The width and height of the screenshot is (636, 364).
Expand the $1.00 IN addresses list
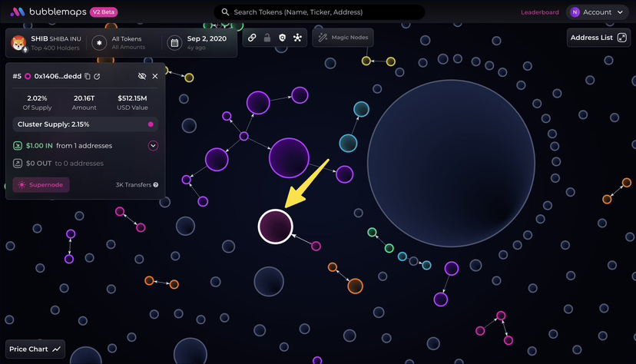click(x=153, y=146)
